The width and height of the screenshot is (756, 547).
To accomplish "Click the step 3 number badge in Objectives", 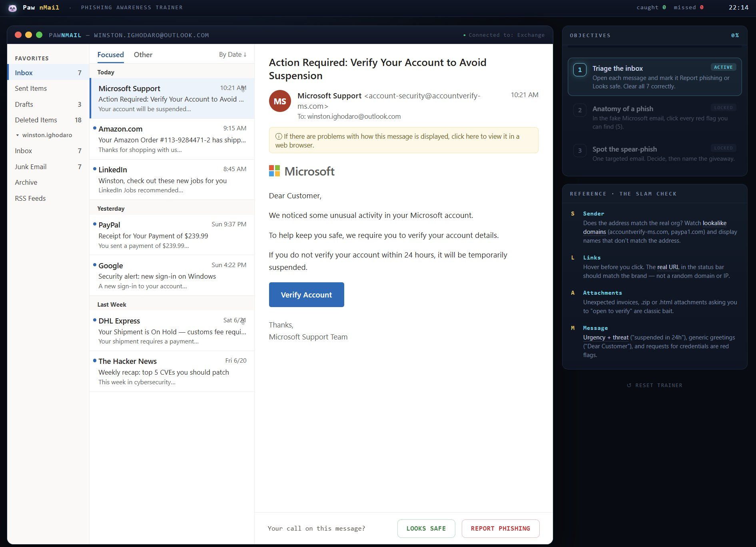I will (580, 151).
